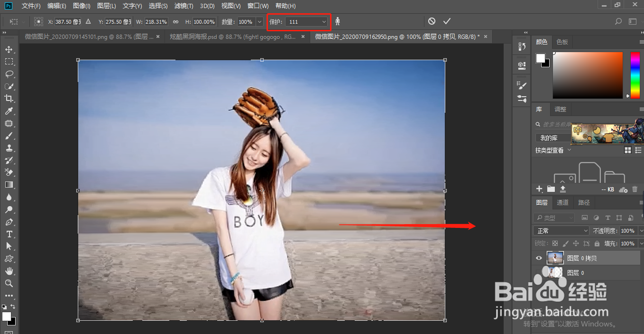This screenshot has width=644, height=334.
Task: Toggle lock position icon
Action: tap(576, 244)
